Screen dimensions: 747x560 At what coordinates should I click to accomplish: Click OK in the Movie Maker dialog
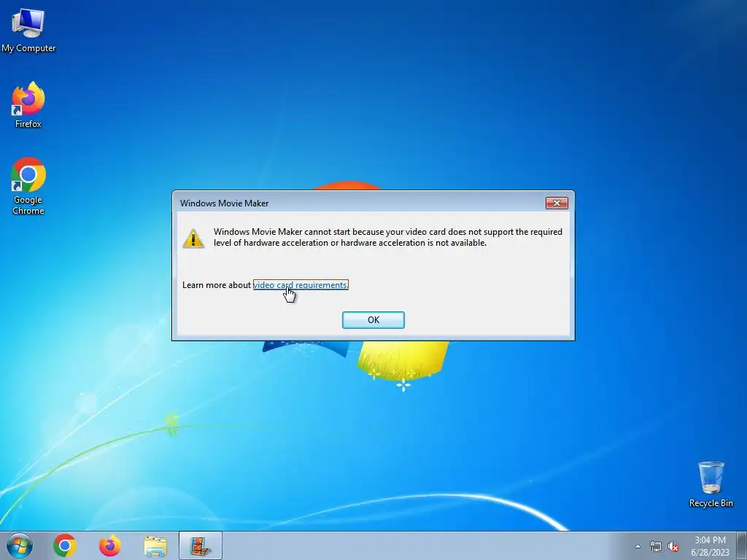[x=373, y=320]
